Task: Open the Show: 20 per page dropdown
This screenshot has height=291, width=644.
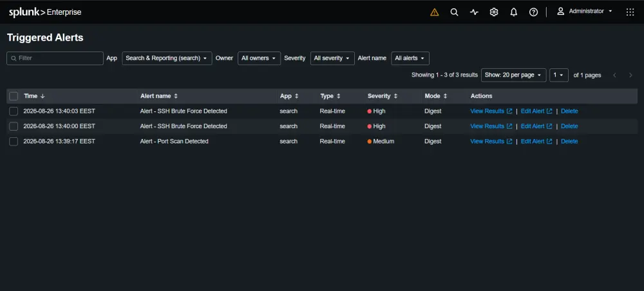Action: coord(514,75)
